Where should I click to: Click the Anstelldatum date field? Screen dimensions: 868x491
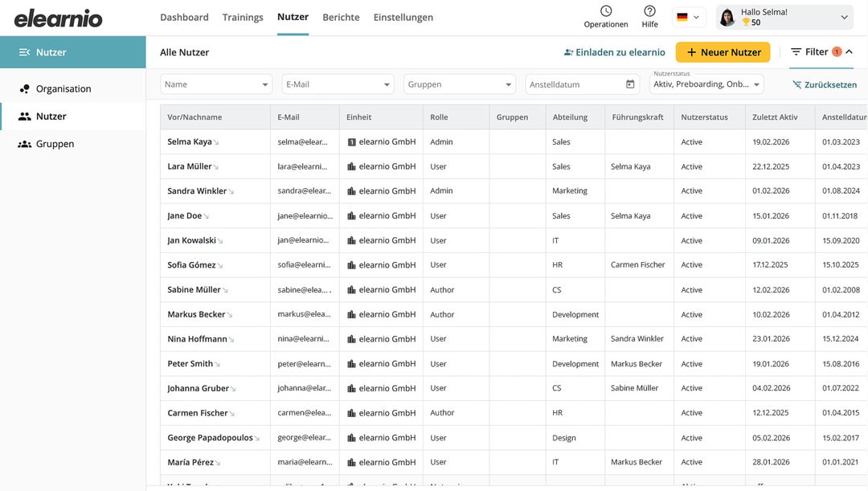point(583,84)
